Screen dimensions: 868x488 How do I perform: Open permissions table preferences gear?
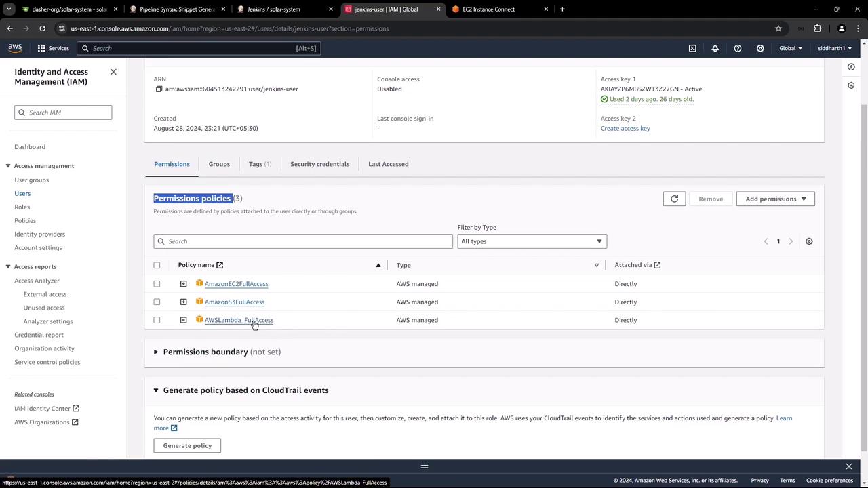(809, 241)
